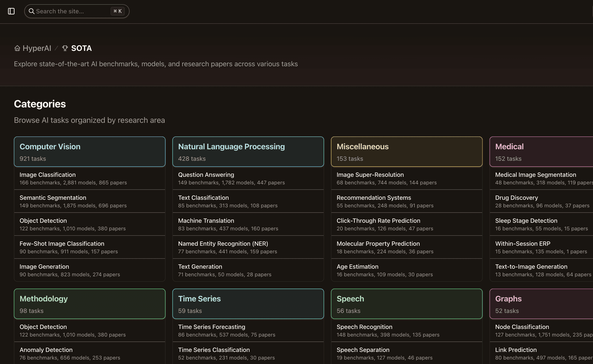
Task: Open the Natural Language Processing category
Action: (248, 152)
